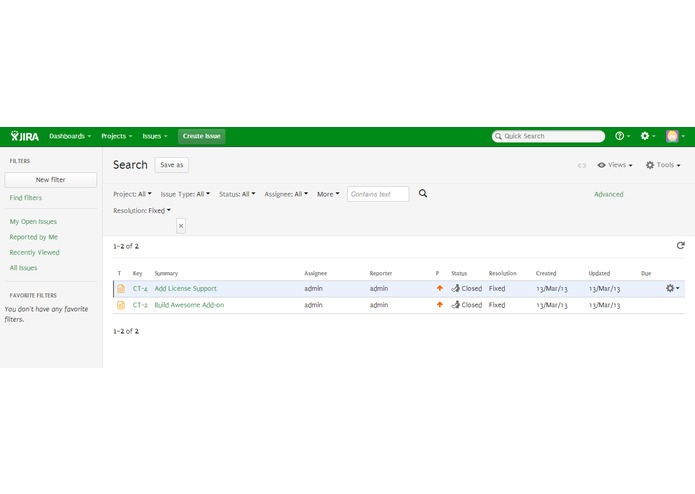Expand the Status: All filter

[237, 194]
